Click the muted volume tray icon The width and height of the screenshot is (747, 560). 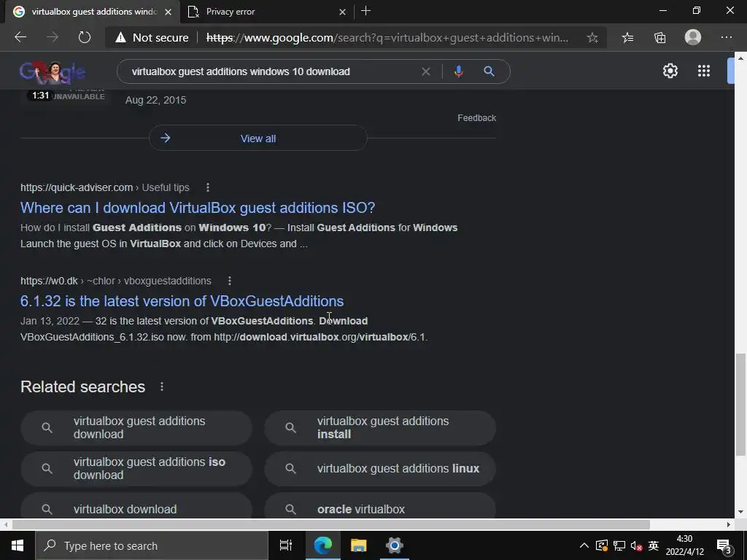point(636,545)
